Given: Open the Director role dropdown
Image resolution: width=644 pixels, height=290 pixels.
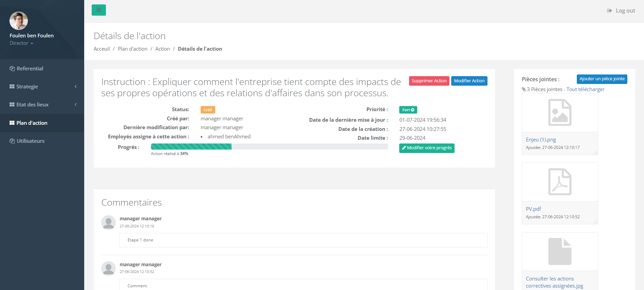Looking at the screenshot, I should coord(21,43).
